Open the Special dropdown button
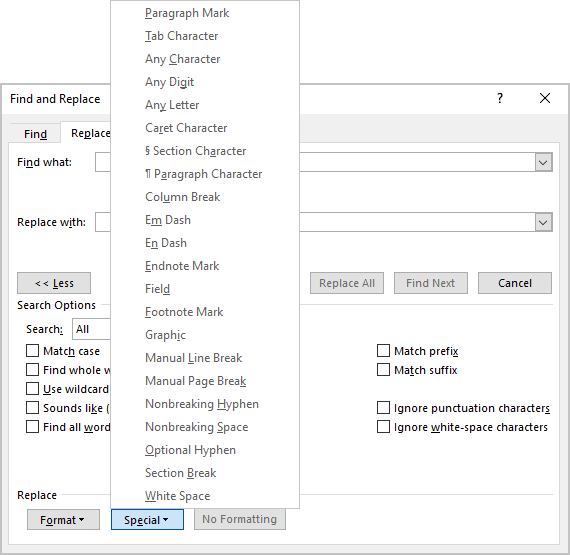The image size is (570, 555). [147, 519]
